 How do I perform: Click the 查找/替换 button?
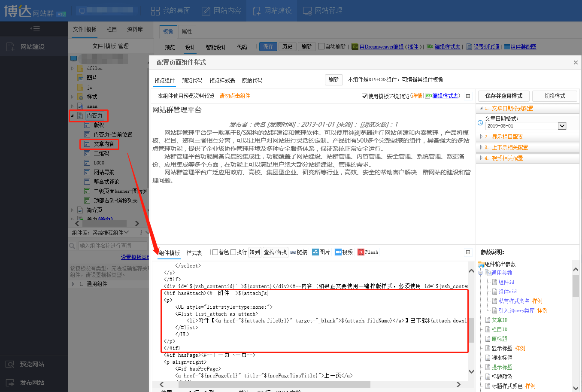coord(275,252)
